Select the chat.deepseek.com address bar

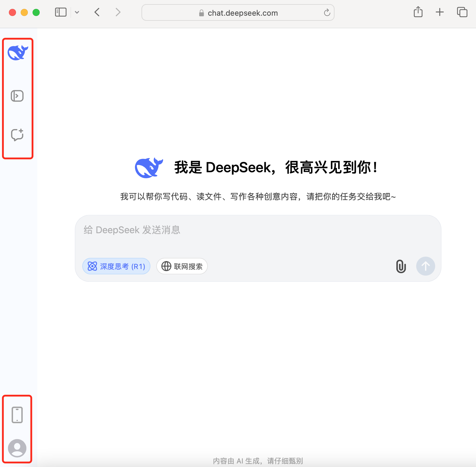[x=238, y=12]
